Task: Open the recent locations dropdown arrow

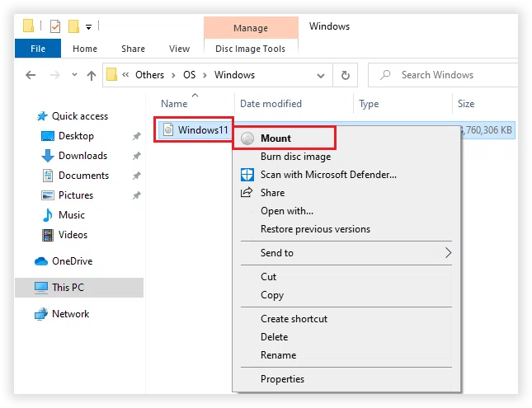Action: coord(74,74)
